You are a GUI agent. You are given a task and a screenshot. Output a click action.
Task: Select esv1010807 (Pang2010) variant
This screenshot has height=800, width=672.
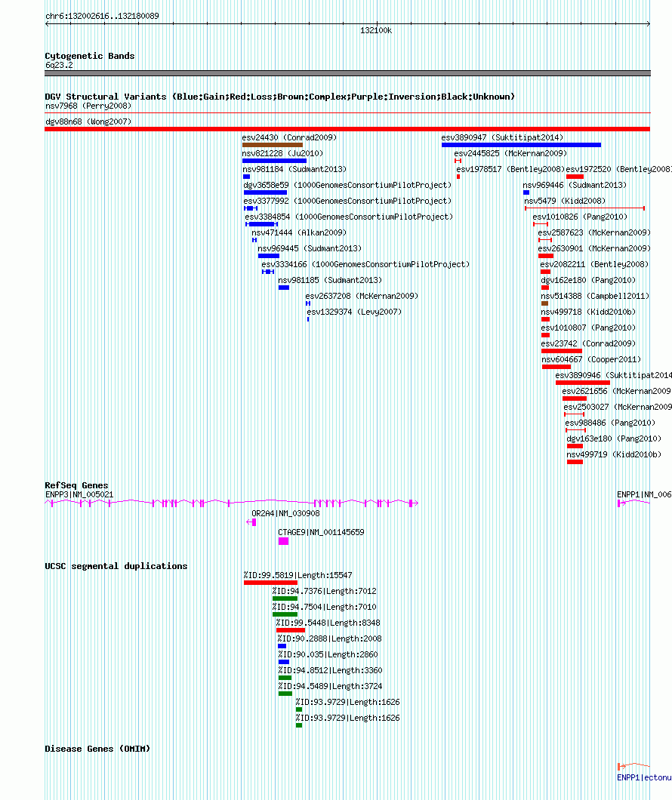click(x=588, y=328)
